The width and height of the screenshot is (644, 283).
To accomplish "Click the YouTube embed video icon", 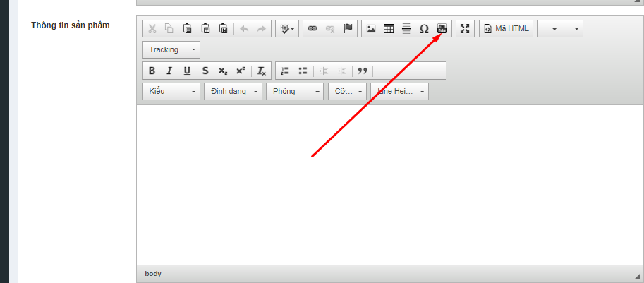I will click(442, 29).
